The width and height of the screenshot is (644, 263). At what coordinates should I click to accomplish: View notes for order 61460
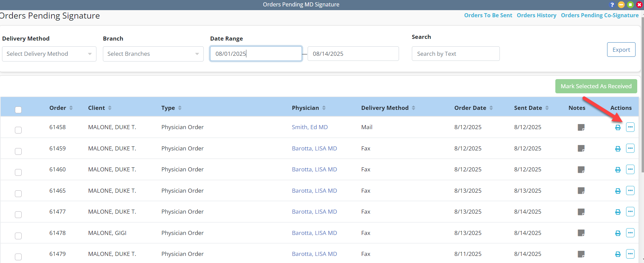[581, 170]
